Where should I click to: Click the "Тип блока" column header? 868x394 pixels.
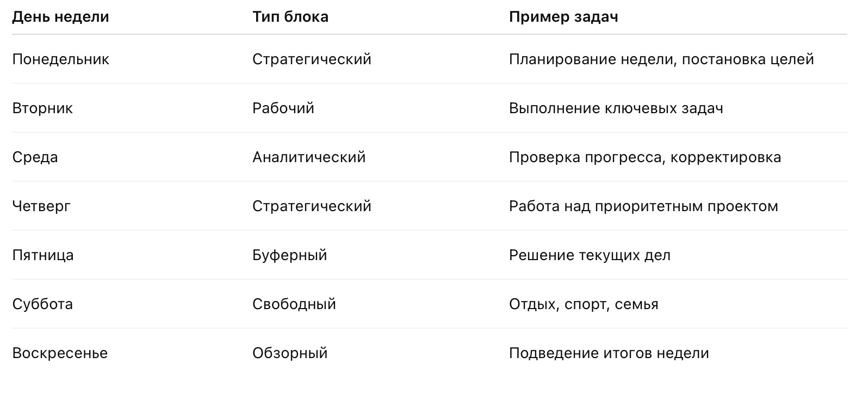290,17
